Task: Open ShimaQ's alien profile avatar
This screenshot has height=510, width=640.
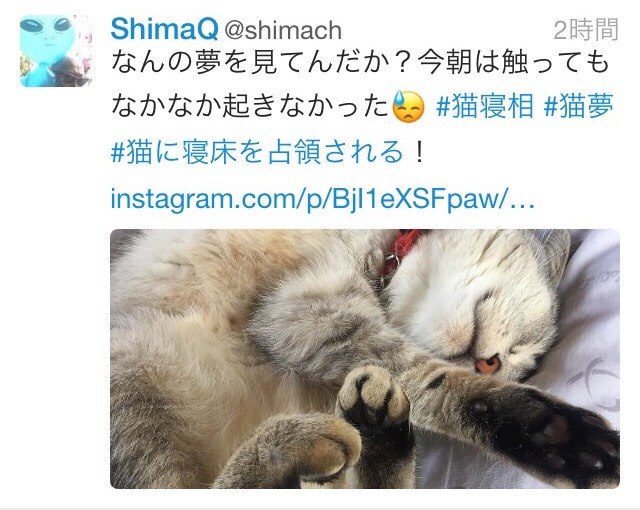Action: click(x=56, y=51)
